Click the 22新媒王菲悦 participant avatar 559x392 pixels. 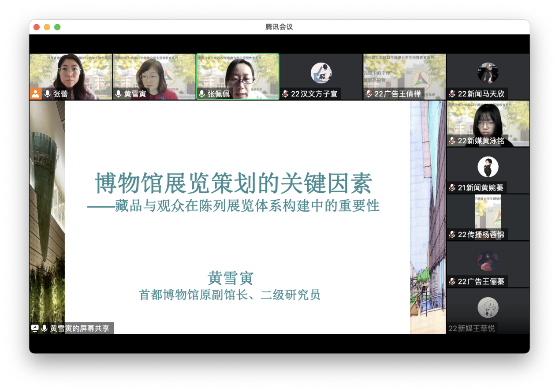coord(488,308)
